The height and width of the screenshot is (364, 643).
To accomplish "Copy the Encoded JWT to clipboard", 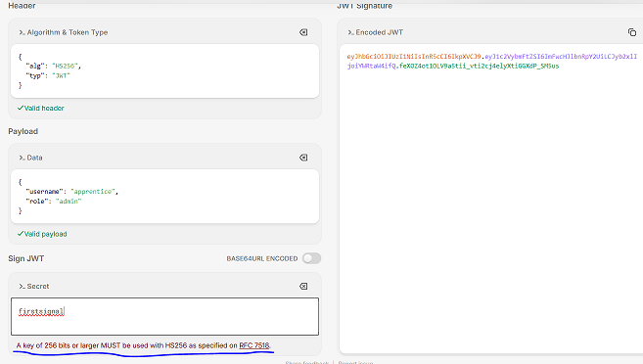I will pos(632,32).
